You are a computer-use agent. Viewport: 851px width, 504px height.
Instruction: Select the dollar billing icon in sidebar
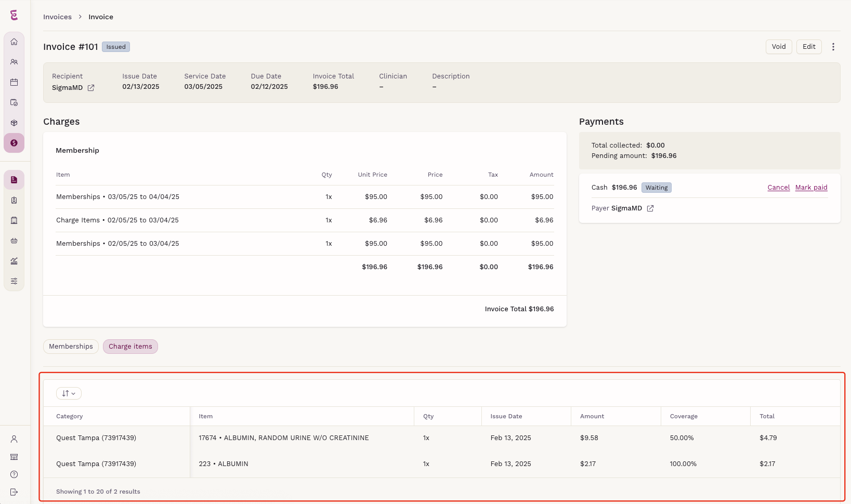(x=14, y=143)
